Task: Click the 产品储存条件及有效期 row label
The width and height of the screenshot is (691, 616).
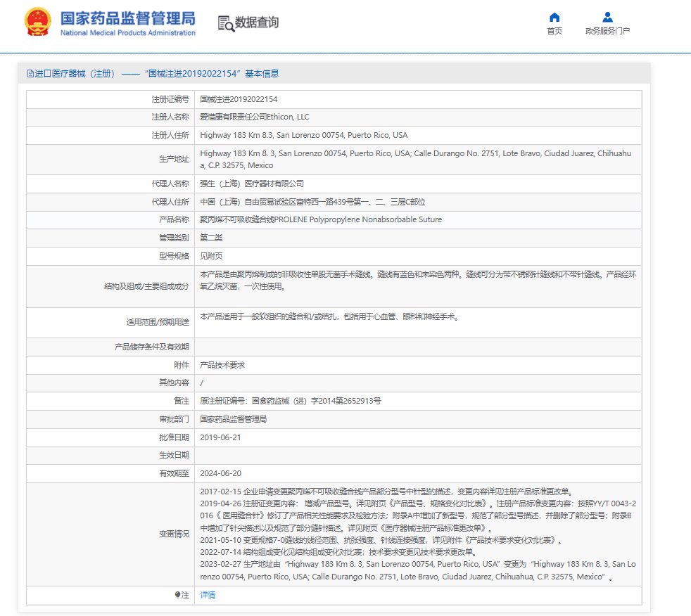Action: pos(152,347)
